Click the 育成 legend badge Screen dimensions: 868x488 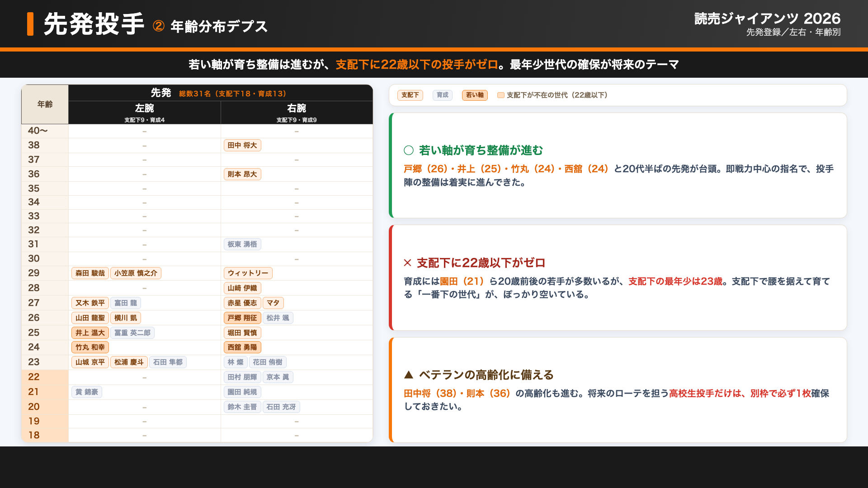click(x=443, y=95)
